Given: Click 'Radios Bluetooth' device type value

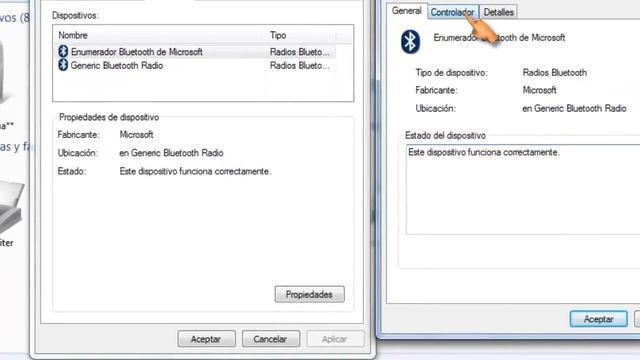Looking at the screenshot, I should [555, 73].
